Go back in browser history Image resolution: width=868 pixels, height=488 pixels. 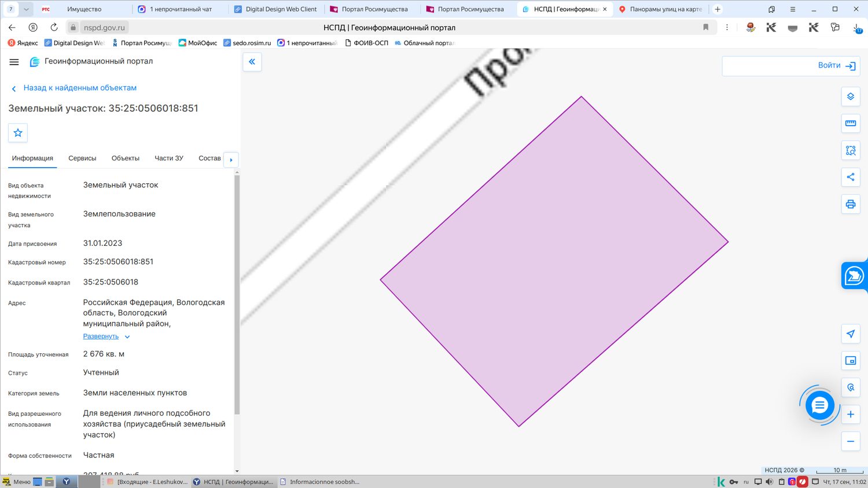point(12,27)
